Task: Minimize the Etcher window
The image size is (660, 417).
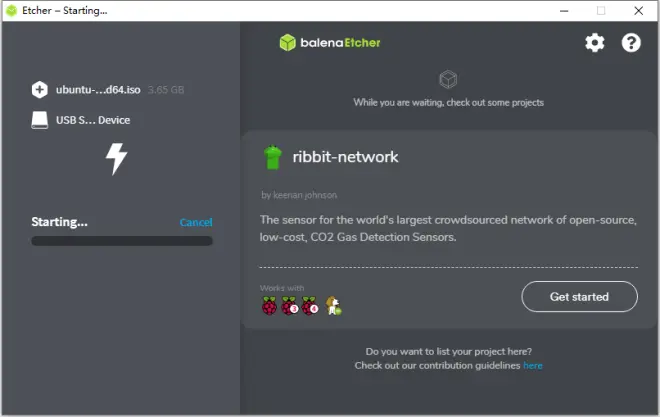Action: pos(564,11)
